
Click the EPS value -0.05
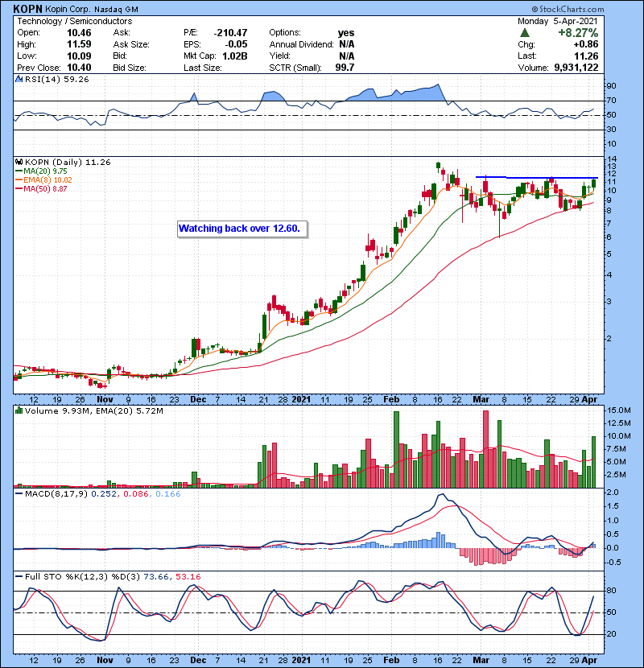237,44
